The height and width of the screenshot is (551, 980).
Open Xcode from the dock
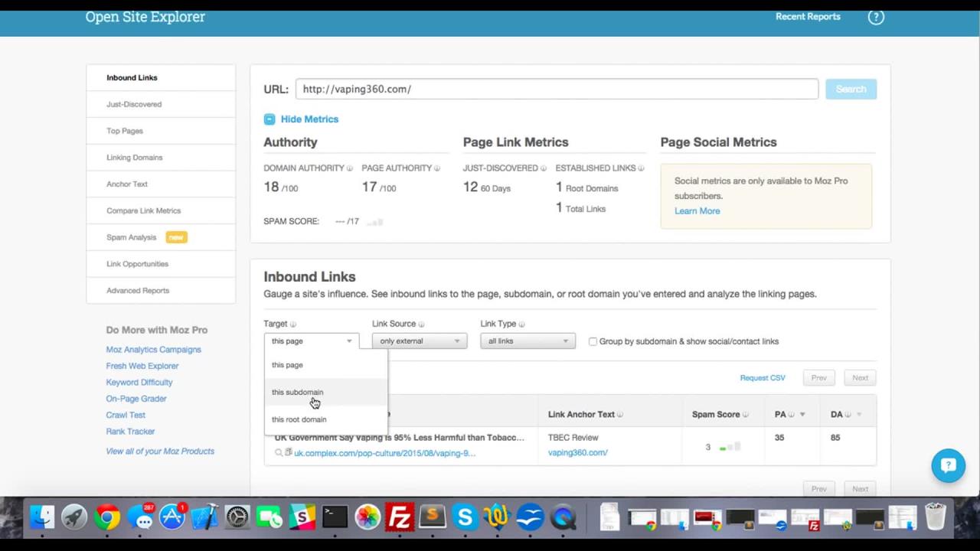pos(204,518)
